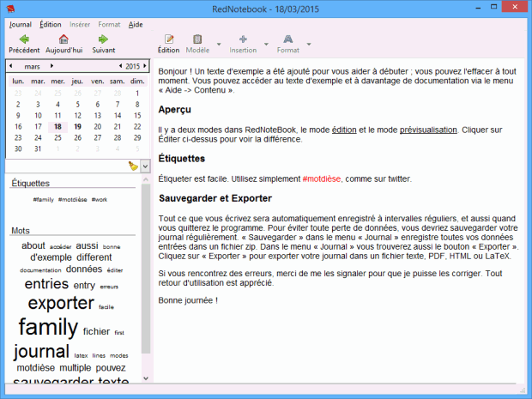Image resolution: width=532 pixels, height=399 pixels.
Task: Open the Édition menu
Action: tap(51, 24)
